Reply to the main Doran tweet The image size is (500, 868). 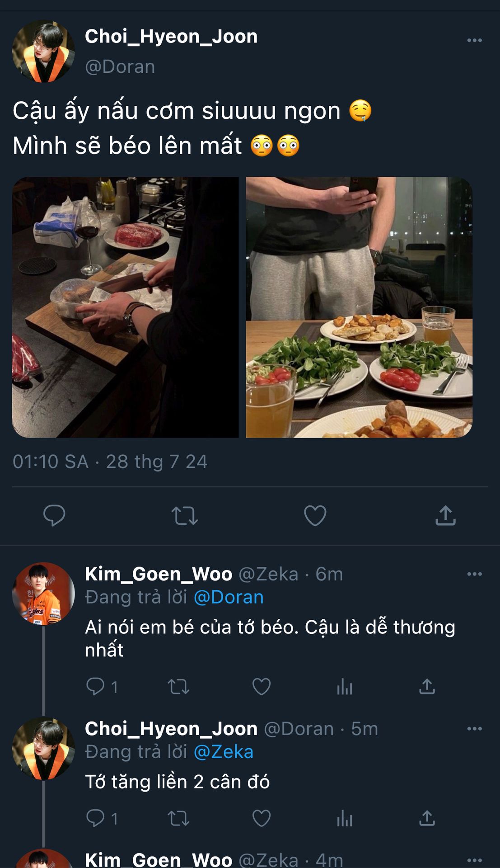point(54,516)
